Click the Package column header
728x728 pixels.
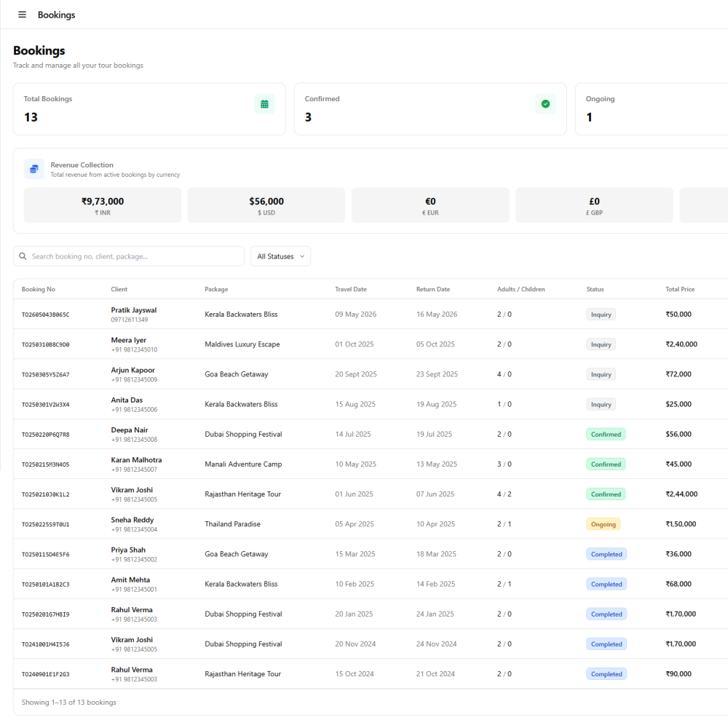coord(216,289)
